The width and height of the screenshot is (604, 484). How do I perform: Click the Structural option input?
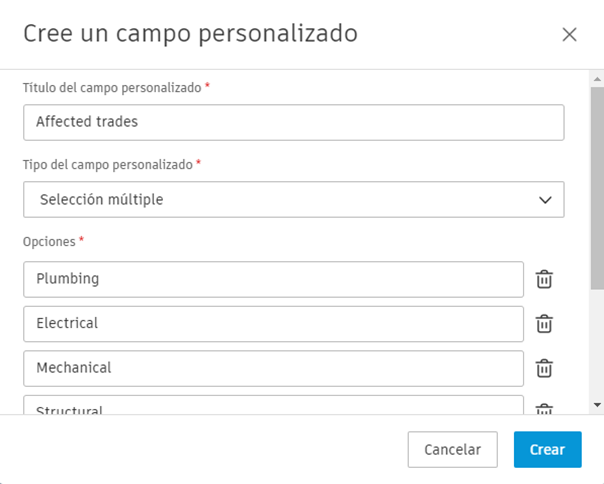click(273, 406)
